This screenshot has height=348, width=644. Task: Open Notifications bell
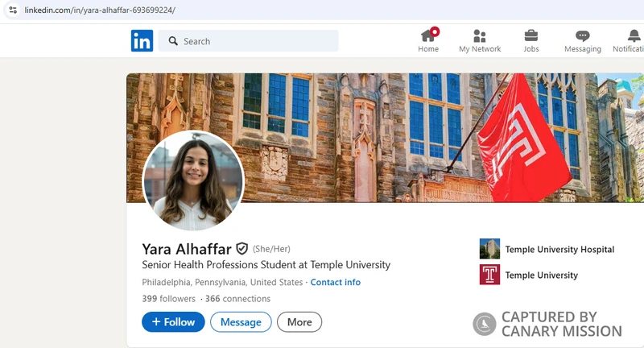(630, 41)
